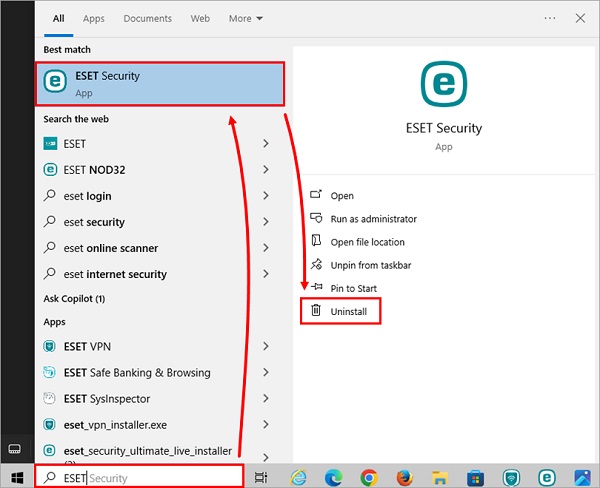The width and height of the screenshot is (600, 488).
Task: Click the large ESET Security logo in details pane
Action: [444, 84]
